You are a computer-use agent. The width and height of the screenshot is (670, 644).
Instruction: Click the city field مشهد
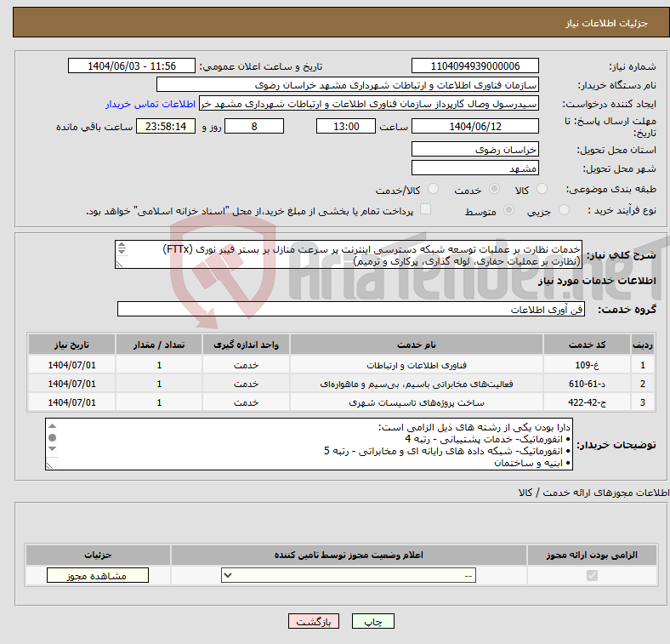point(474,168)
